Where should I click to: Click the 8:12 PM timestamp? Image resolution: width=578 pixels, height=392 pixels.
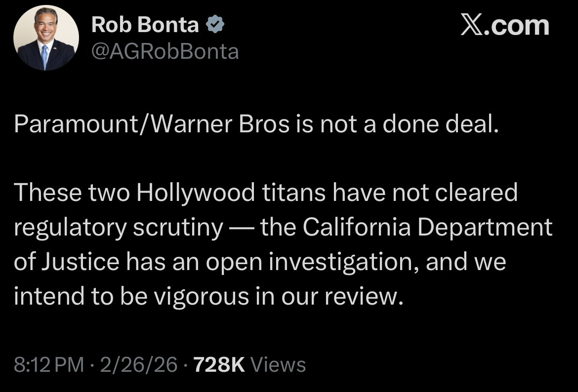[49, 365]
